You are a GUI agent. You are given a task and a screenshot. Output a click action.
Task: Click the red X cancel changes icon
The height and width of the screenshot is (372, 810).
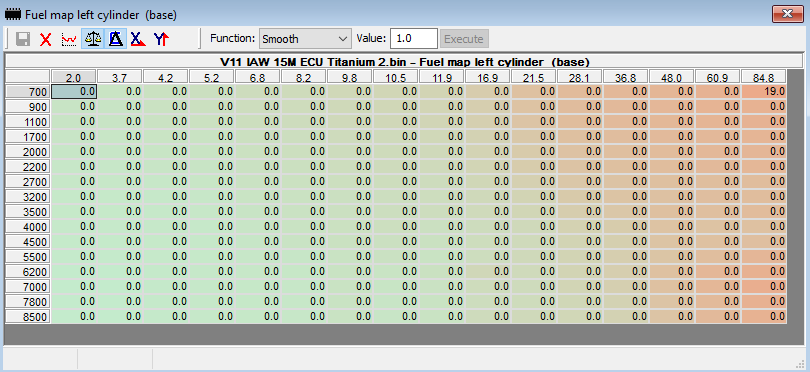coord(46,39)
